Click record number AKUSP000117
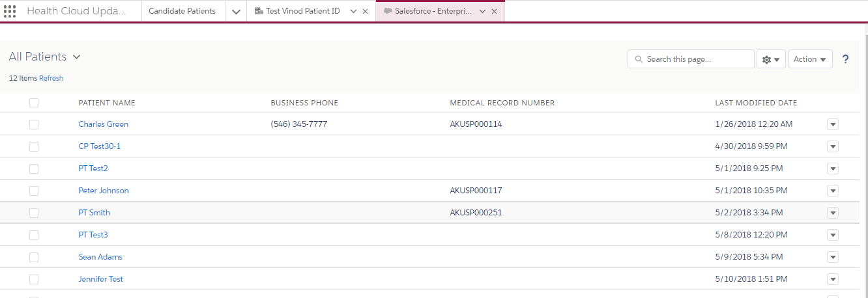This screenshot has height=298, width=868. [476, 191]
